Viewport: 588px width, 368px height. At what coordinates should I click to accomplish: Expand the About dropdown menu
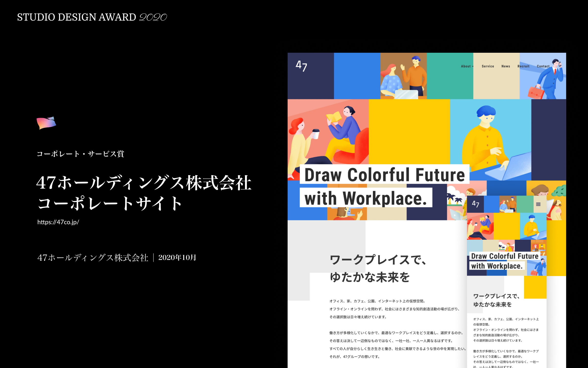coord(467,66)
